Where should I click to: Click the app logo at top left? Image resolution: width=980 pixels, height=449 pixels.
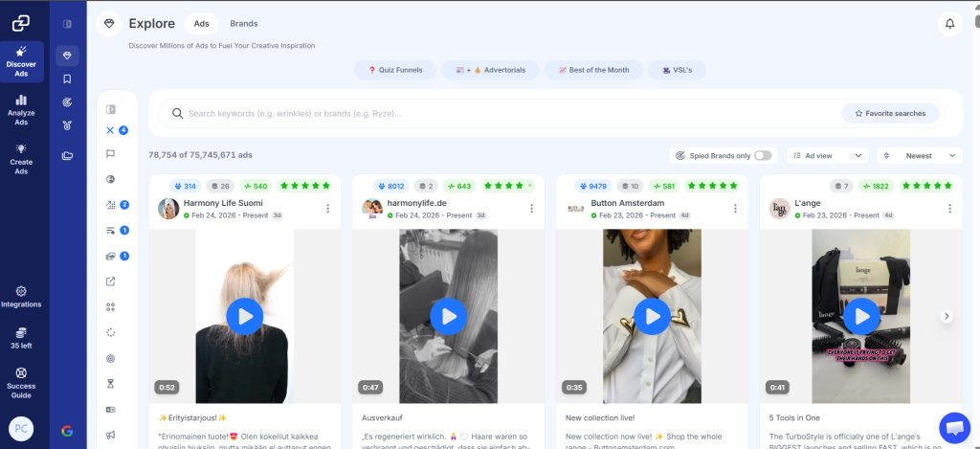point(21,23)
